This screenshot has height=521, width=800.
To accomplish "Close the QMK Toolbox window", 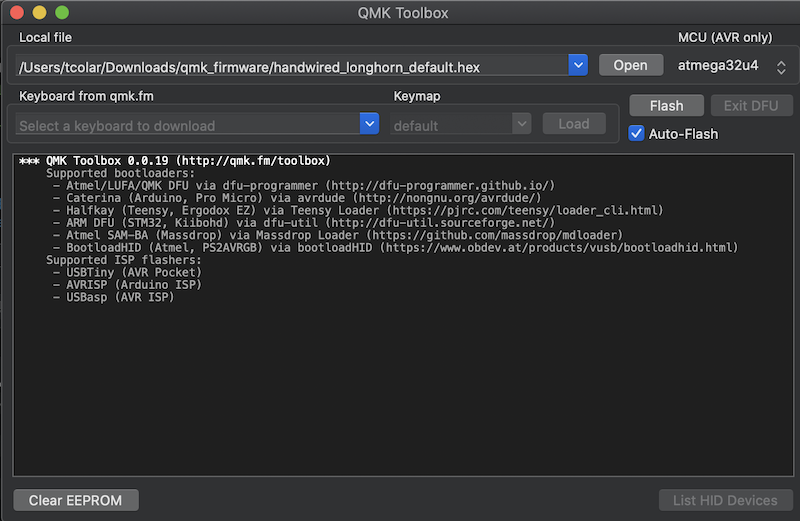I will click(x=17, y=12).
